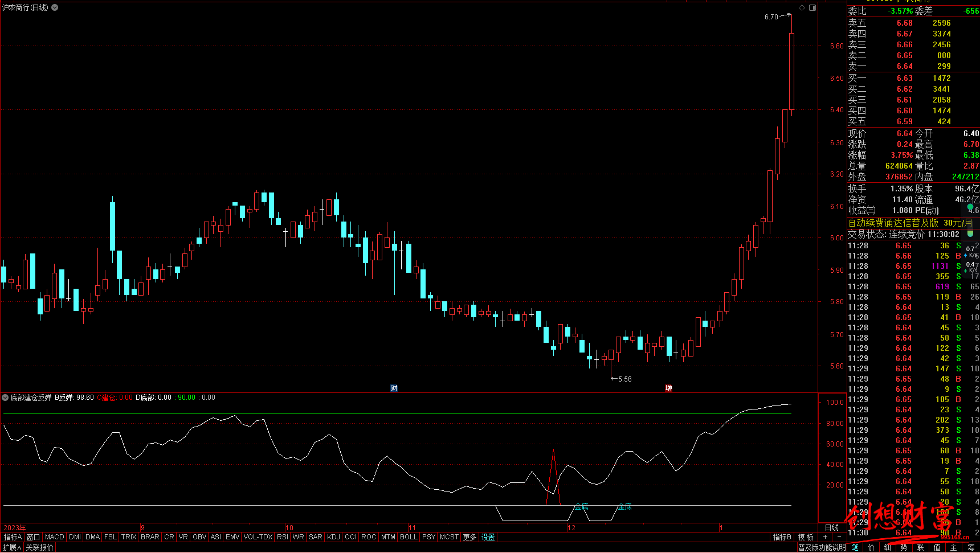
Task: Switch to the ROC indicator
Action: click(x=369, y=537)
